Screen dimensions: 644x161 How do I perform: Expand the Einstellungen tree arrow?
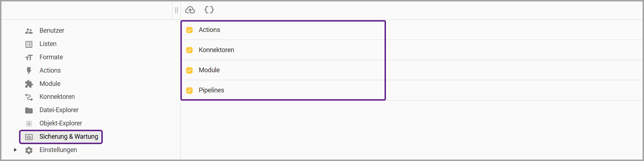[15, 150]
